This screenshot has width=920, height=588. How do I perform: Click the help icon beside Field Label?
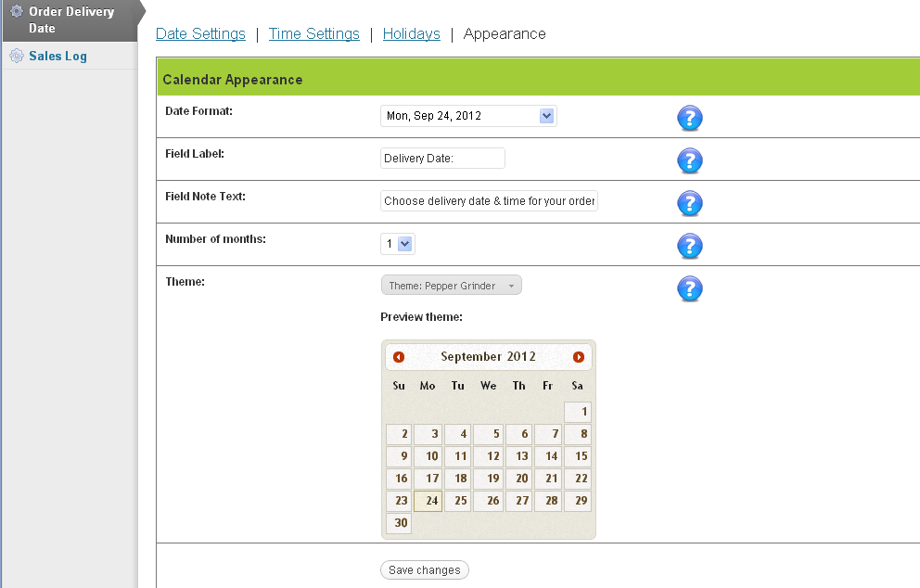point(689,160)
